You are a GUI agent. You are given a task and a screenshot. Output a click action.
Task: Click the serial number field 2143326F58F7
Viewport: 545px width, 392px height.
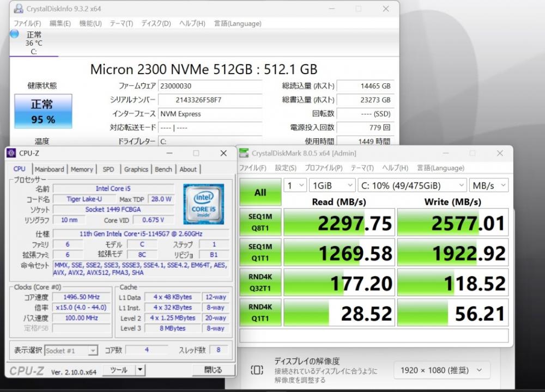pos(210,100)
